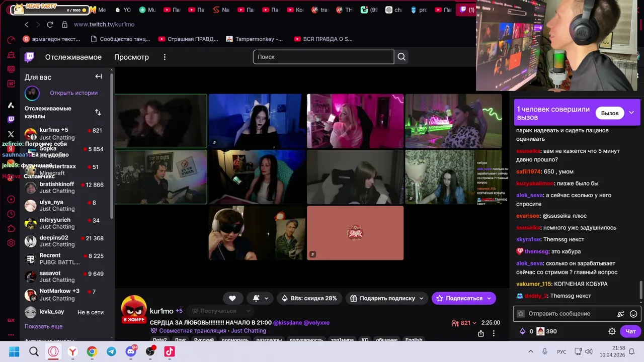
Task: Show more followed channels 'Показать еще'
Action: tap(44, 326)
